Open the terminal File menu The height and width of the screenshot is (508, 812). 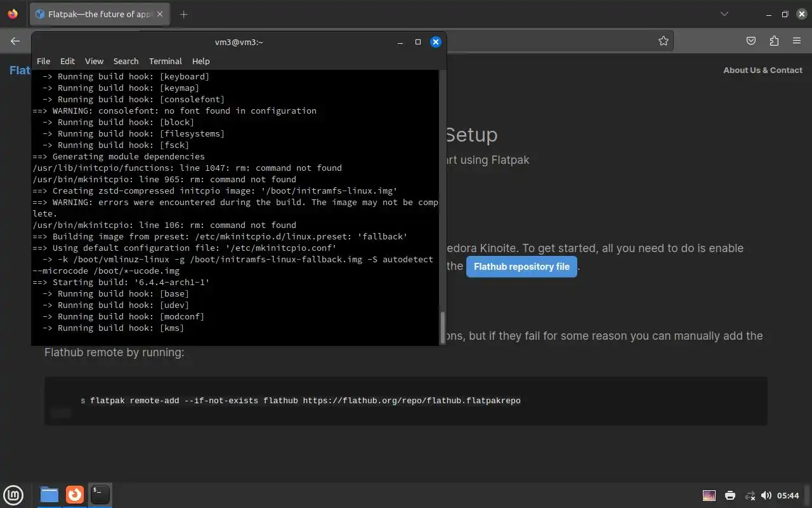tap(43, 61)
